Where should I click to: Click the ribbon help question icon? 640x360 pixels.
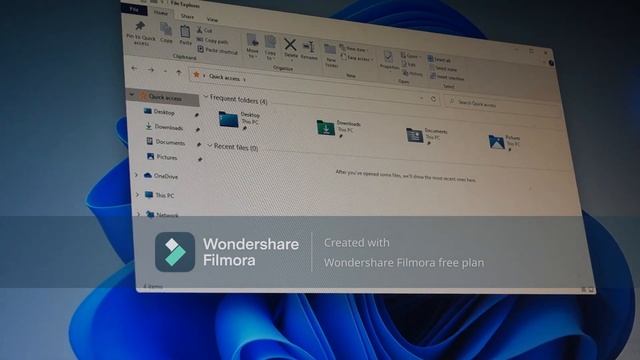pos(551,63)
